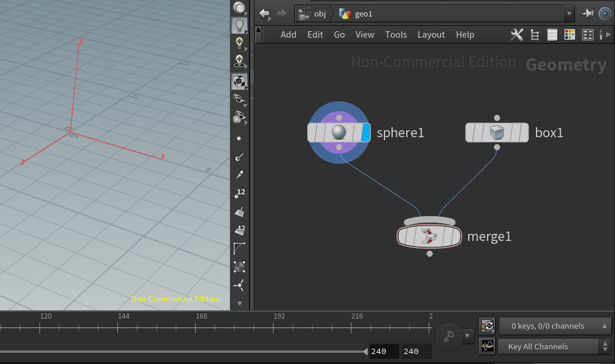Open node shape palette icon
Viewport: 615px width, 364px height.
587,34
